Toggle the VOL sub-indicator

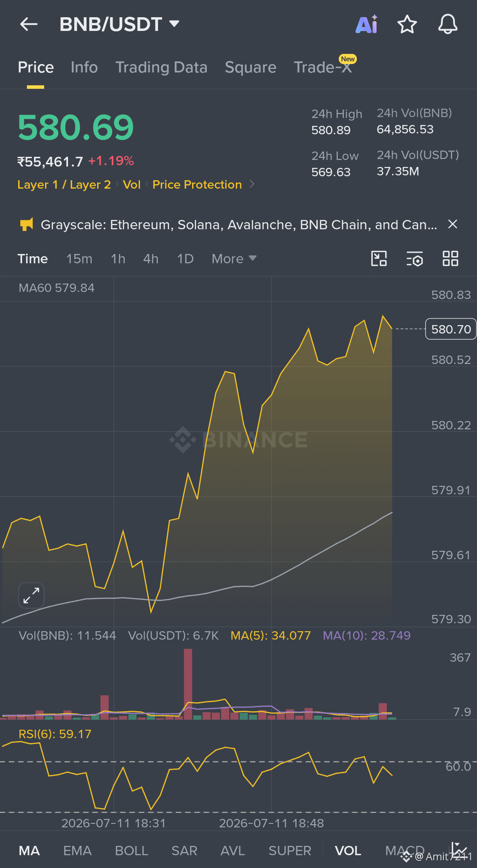point(348,851)
